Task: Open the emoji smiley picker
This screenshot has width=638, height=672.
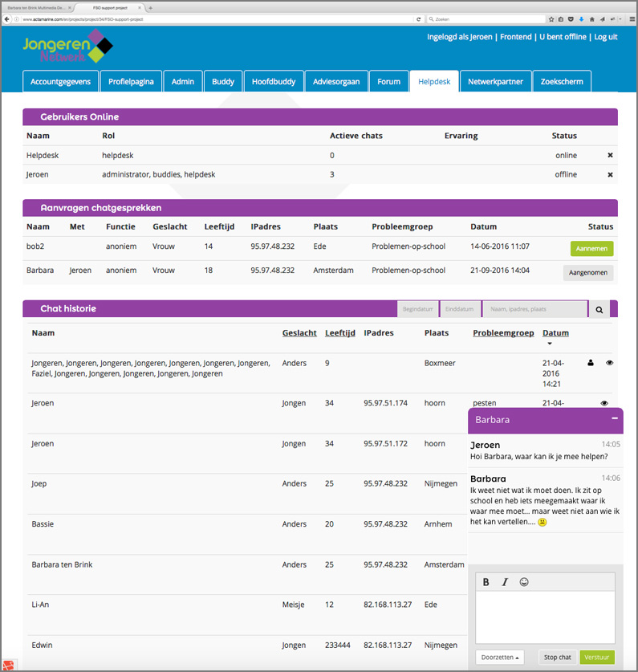Action: click(x=524, y=582)
